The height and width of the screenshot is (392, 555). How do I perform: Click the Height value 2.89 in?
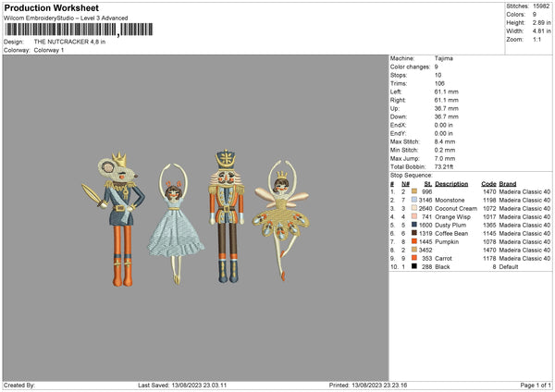541,22
